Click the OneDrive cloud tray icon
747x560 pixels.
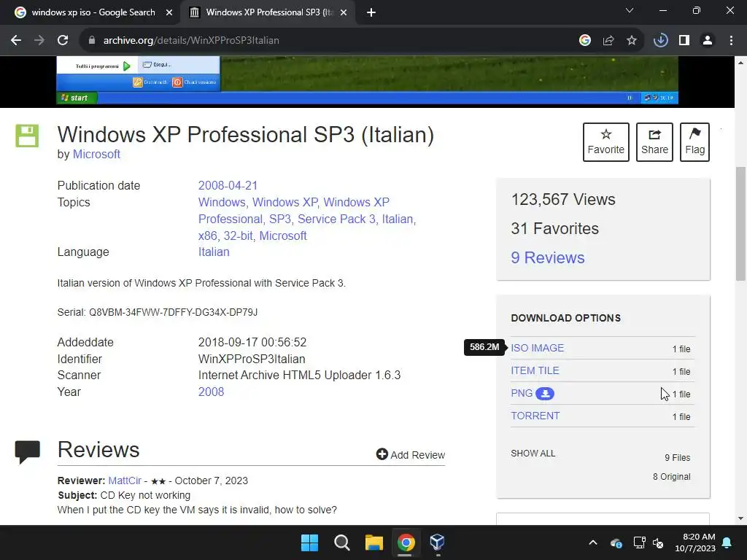click(x=616, y=542)
